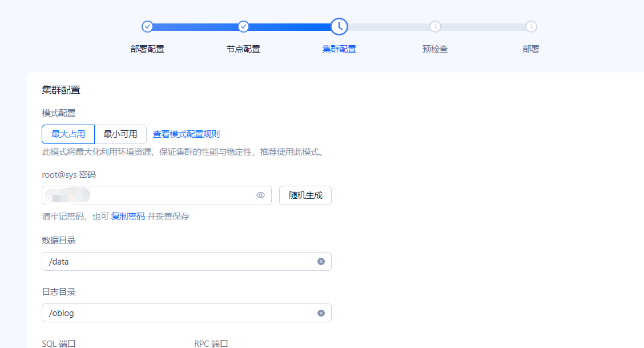Screen dimensions: 644x348
Task: Switch to the 最小可用 mode option
Action: pos(120,134)
